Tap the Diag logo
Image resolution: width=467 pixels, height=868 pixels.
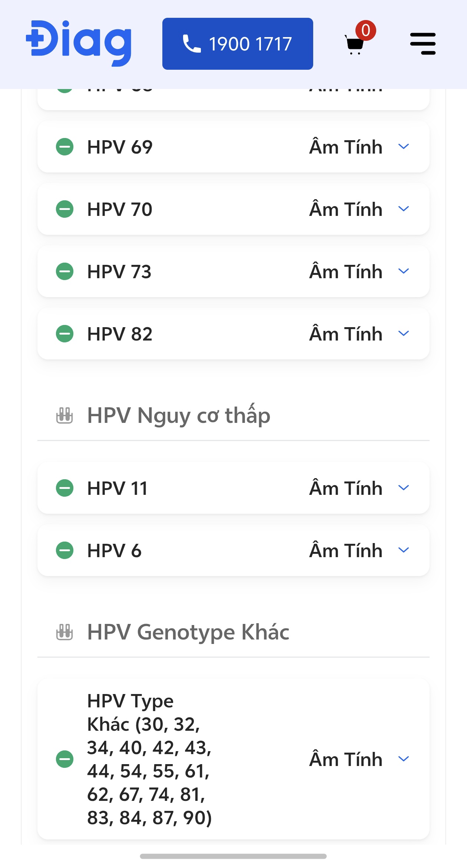pos(79,43)
